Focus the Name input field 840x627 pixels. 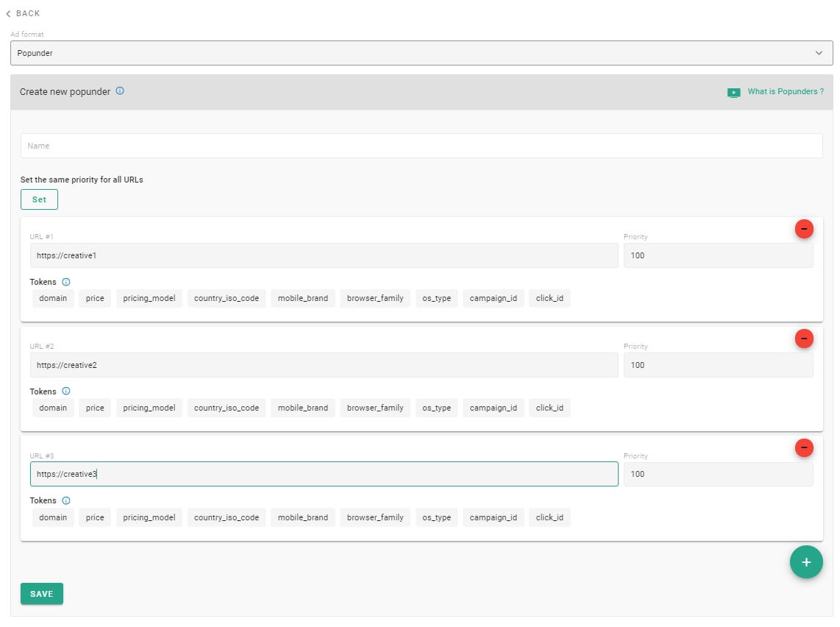pyautogui.click(x=421, y=146)
